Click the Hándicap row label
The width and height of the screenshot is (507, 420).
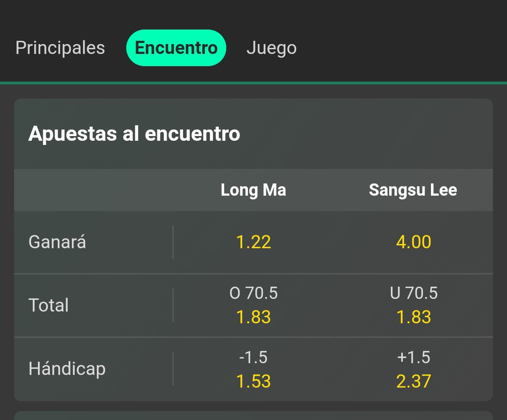(67, 369)
